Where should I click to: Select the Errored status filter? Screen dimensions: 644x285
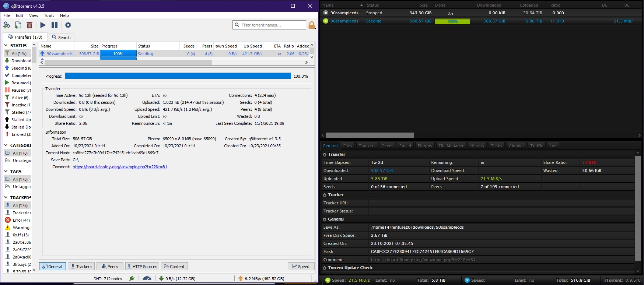point(18,134)
